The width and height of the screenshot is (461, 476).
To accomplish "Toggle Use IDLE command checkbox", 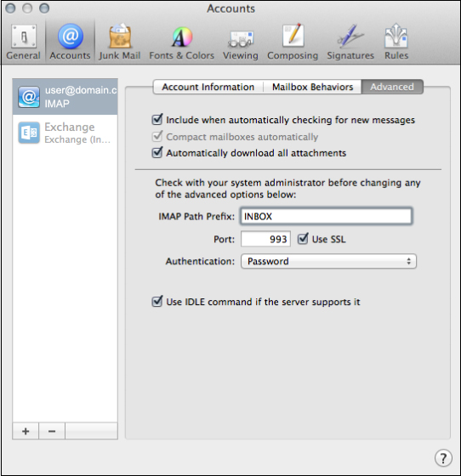I will coord(157,302).
